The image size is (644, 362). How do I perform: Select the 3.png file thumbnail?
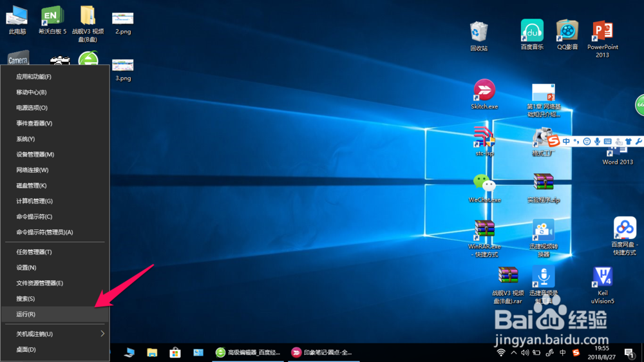click(x=123, y=70)
